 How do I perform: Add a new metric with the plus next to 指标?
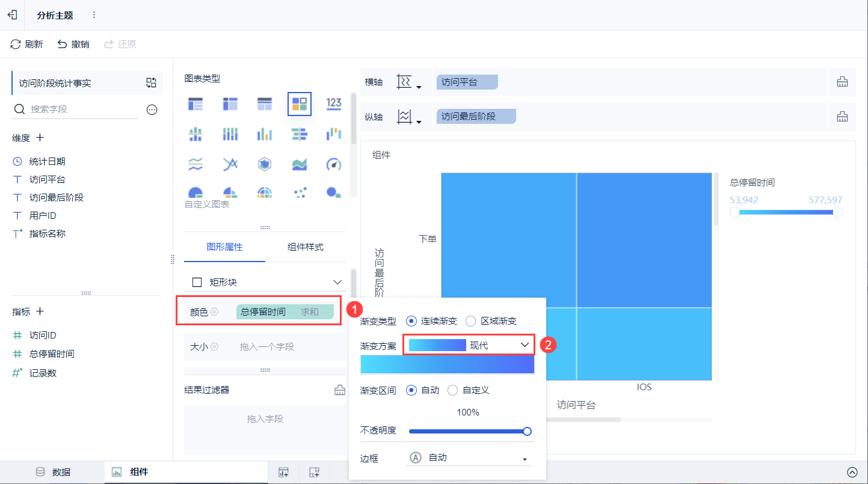(40, 311)
